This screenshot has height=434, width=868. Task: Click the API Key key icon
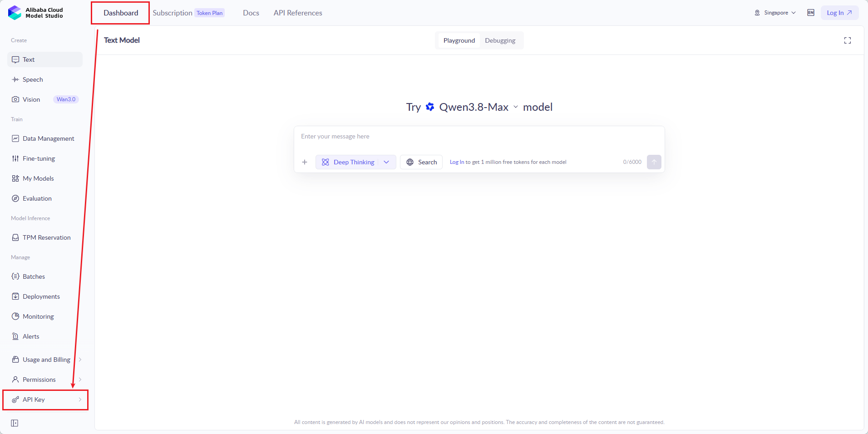[x=15, y=399]
